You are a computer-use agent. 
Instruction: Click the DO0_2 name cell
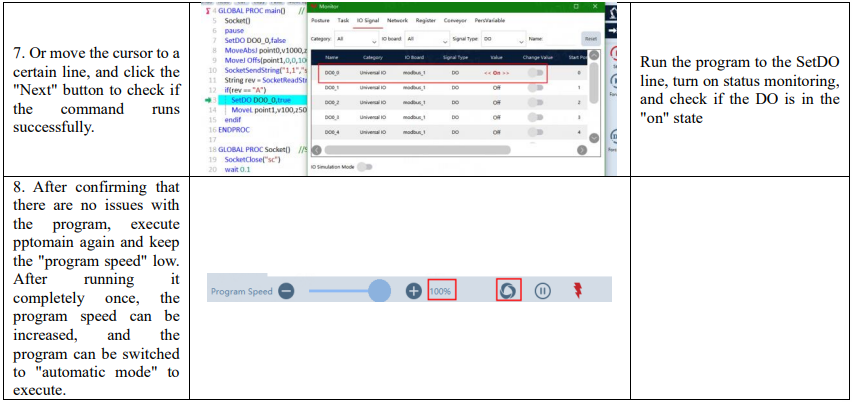(x=332, y=103)
